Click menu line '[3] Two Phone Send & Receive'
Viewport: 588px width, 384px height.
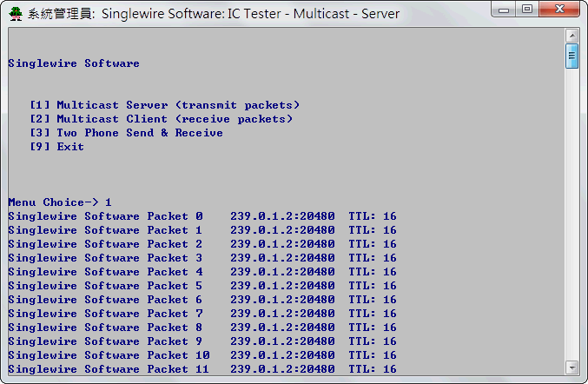click(x=127, y=133)
